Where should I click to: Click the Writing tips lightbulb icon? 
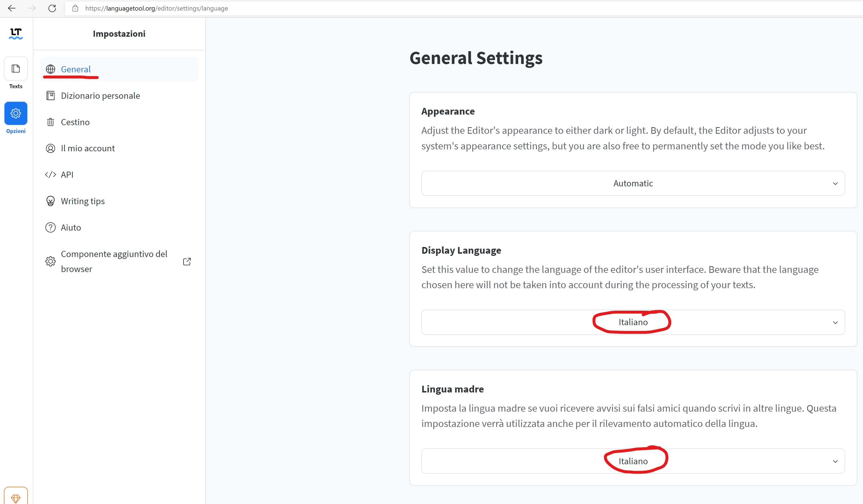(x=50, y=201)
